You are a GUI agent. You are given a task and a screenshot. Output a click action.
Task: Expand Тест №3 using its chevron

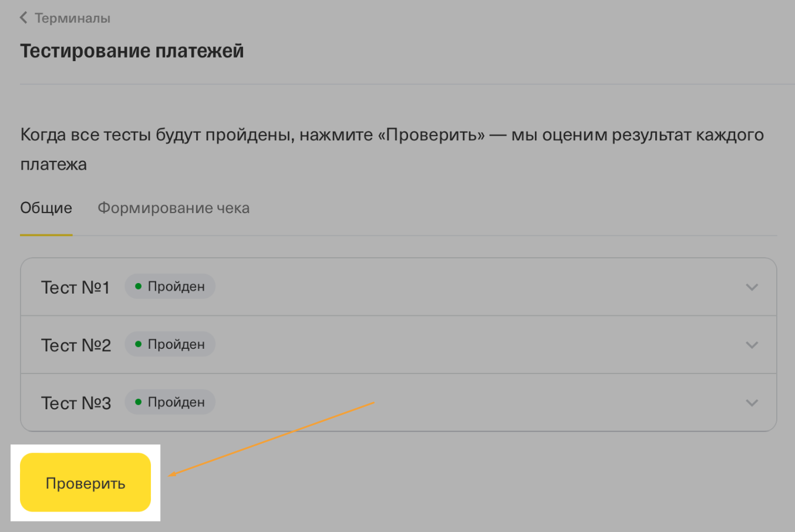[x=752, y=403]
